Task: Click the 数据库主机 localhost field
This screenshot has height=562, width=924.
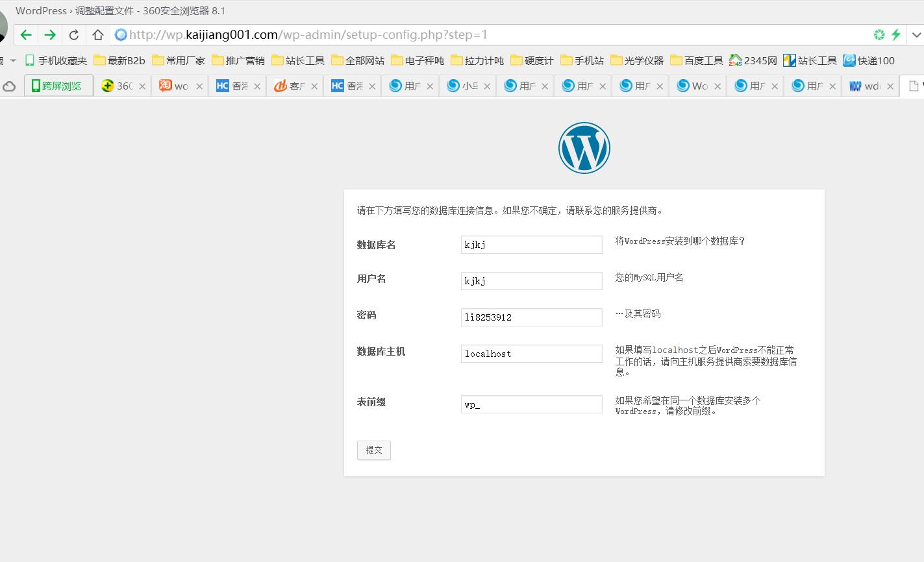Action: (x=532, y=354)
